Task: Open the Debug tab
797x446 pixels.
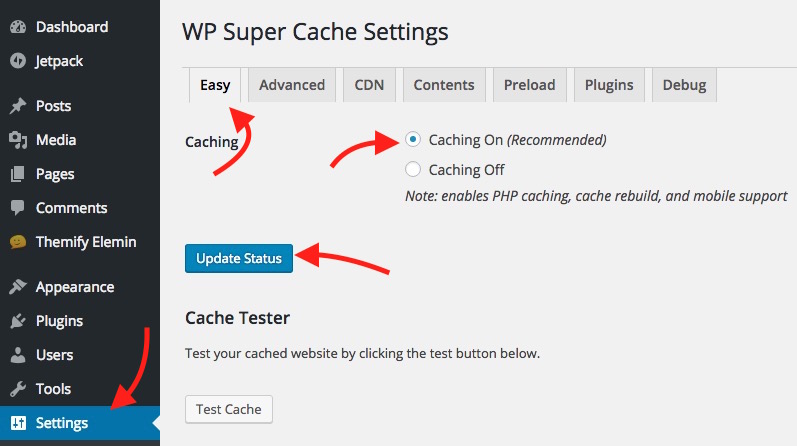Action: [684, 85]
